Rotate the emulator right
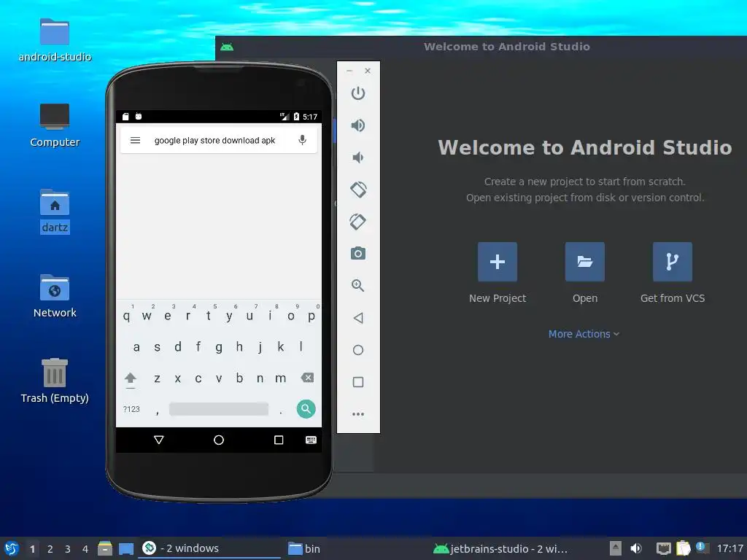This screenshot has width=747, height=560. pyautogui.click(x=357, y=222)
